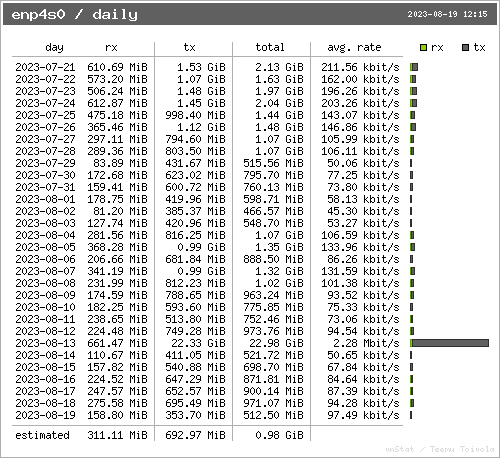Click the green rx legend swatch
500x458 pixels.
[x=423, y=48]
